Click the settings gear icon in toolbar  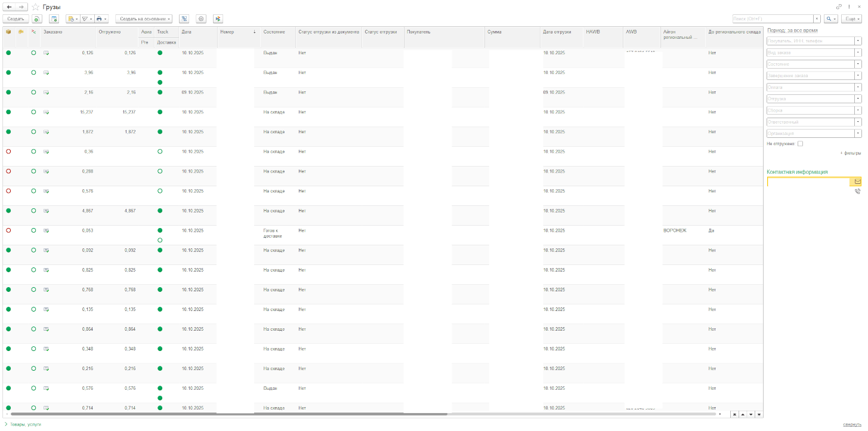pyautogui.click(x=201, y=19)
